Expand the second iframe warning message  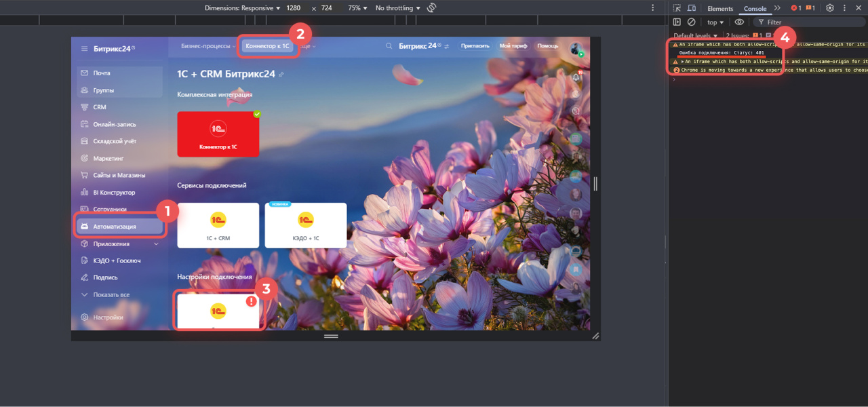(x=682, y=62)
